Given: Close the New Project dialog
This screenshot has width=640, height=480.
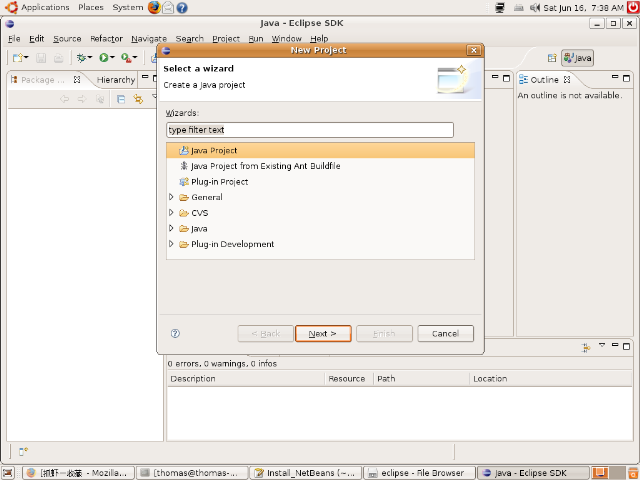Looking at the screenshot, I should point(473,50).
